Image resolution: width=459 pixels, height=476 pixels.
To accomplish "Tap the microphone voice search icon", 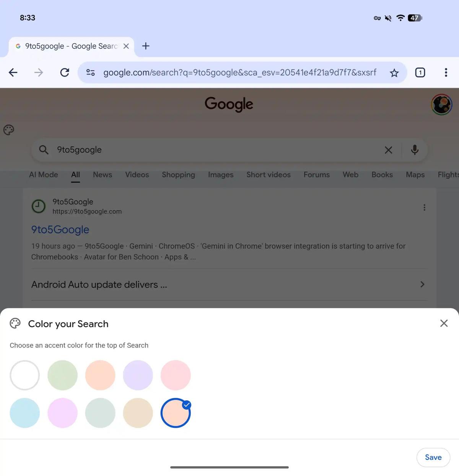I will point(415,150).
